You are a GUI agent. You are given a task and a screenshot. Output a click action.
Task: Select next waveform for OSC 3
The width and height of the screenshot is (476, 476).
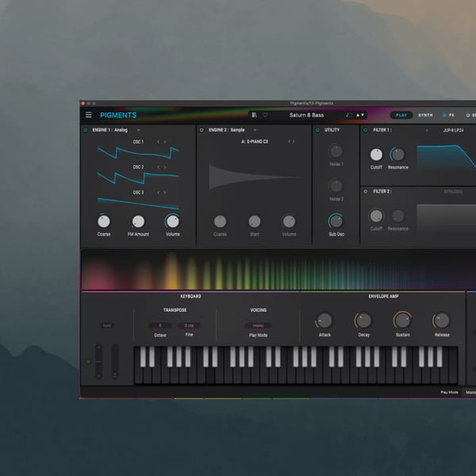tap(165, 193)
